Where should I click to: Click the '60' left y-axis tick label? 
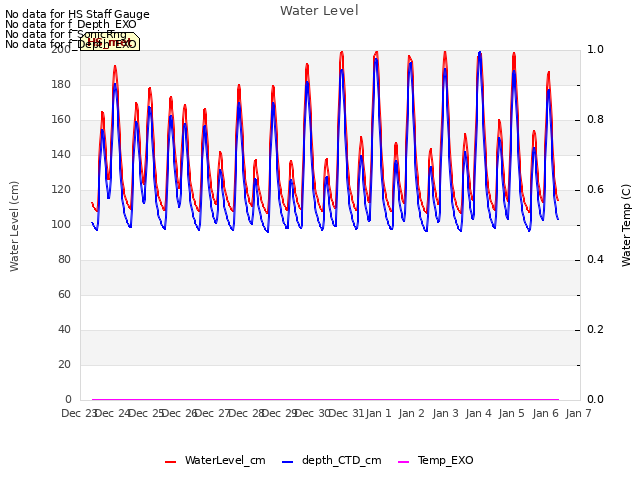[x=64, y=294]
